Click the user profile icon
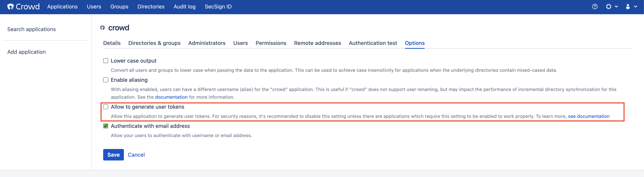This screenshot has height=177, width=644. click(628, 7)
